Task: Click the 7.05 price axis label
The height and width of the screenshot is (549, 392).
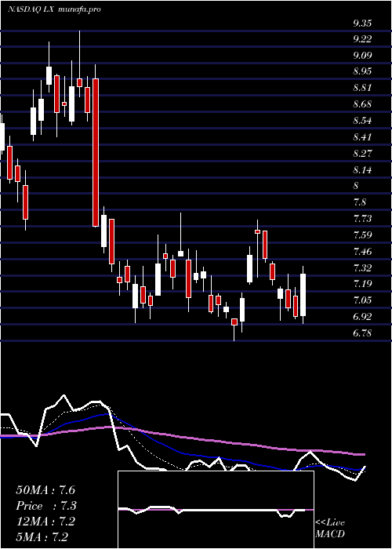Action: tap(362, 300)
